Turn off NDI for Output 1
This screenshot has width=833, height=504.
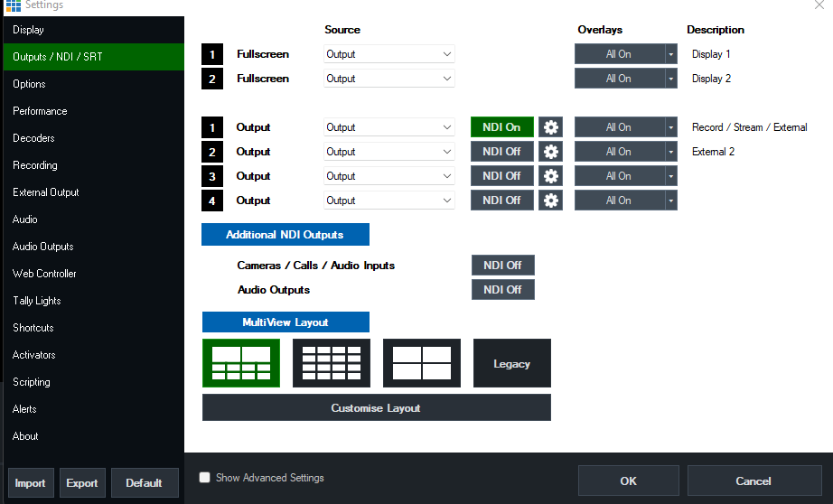[x=501, y=127]
